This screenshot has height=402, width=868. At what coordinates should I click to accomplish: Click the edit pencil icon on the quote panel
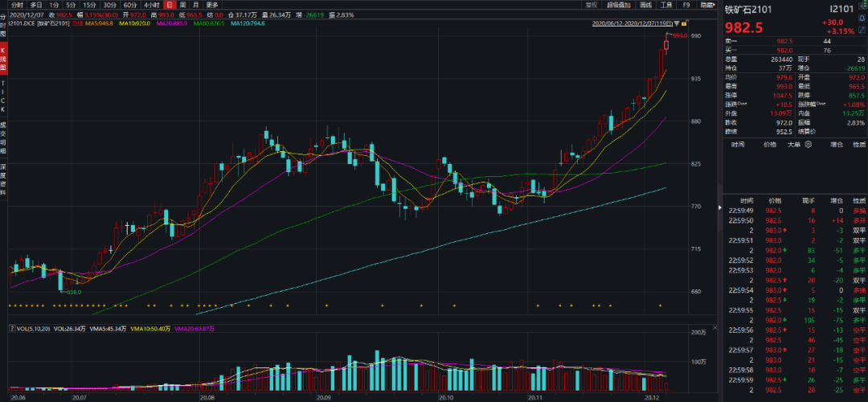click(x=862, y=29)
